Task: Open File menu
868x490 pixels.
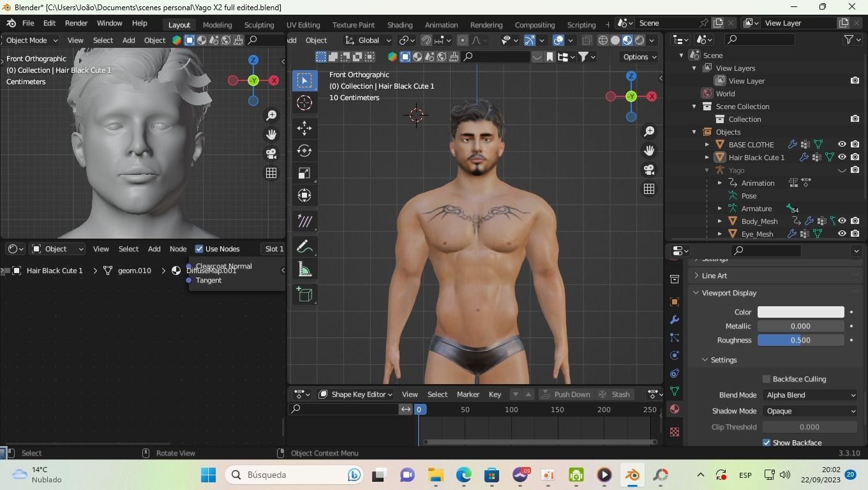Action: pyautogui.click(x=28, y=23)
